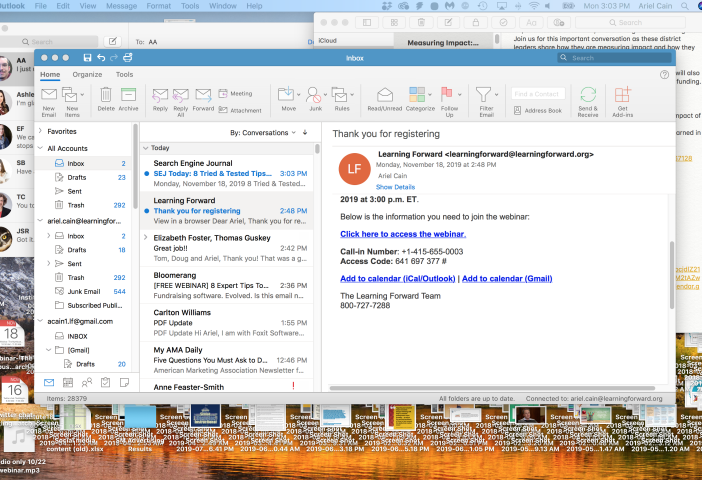Collapse the All Accounts section
Screen dimensions: 702x480
tap(40, 148)
